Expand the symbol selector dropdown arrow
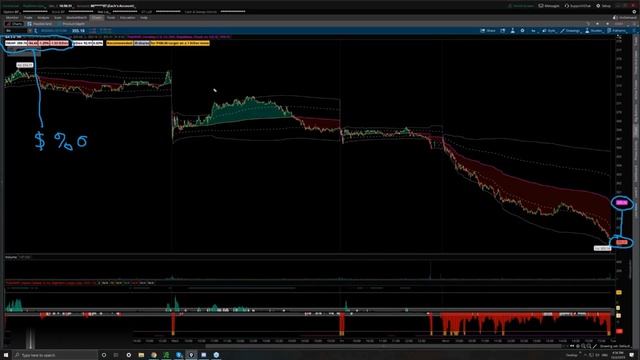This screenshot has width=640, height=360. click(30, 31)
